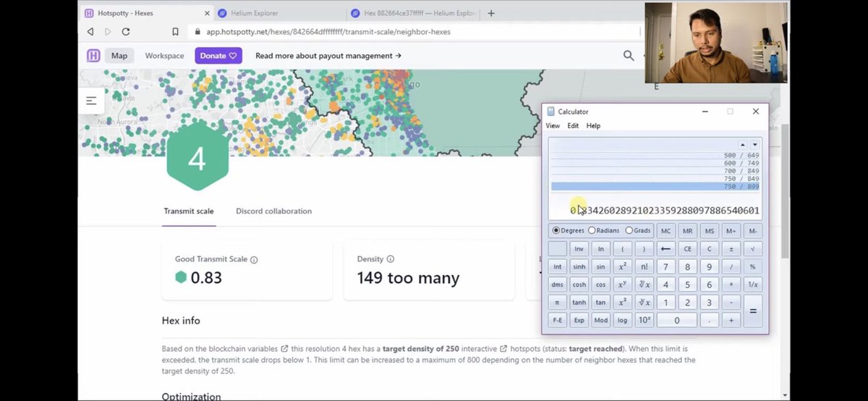Image resolution: width=868 pixels, height=401 pixels.
Task: Click the 10 to the x key
Action: [644, 320]
